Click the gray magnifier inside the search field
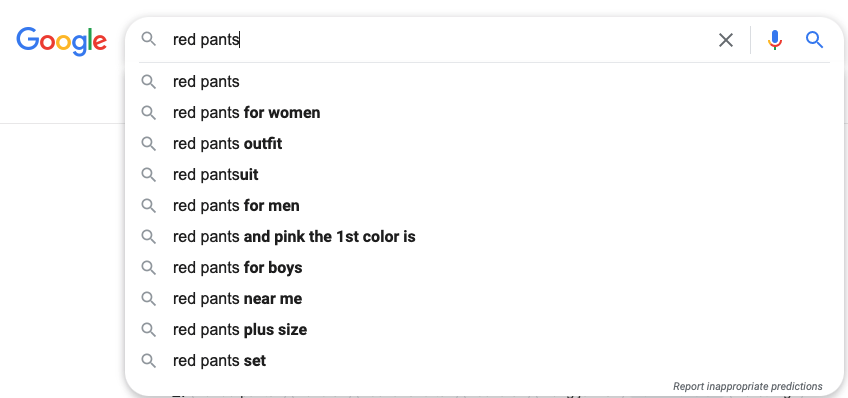The width and height of the screenshot is (848, 398). (149, 39)
